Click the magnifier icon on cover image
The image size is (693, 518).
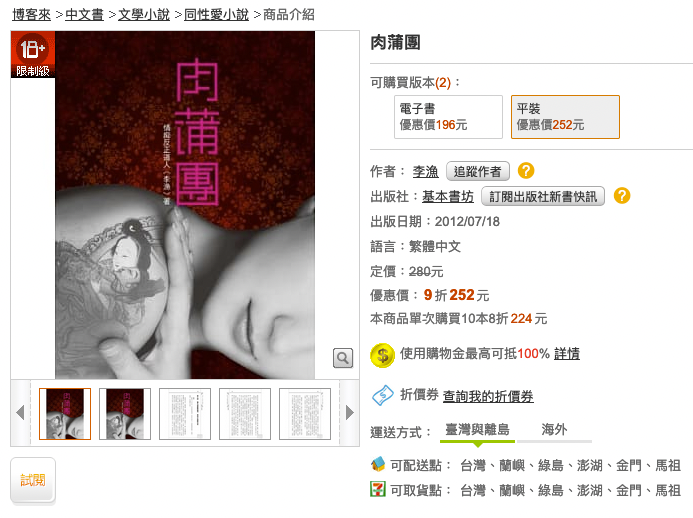(343, 358)
